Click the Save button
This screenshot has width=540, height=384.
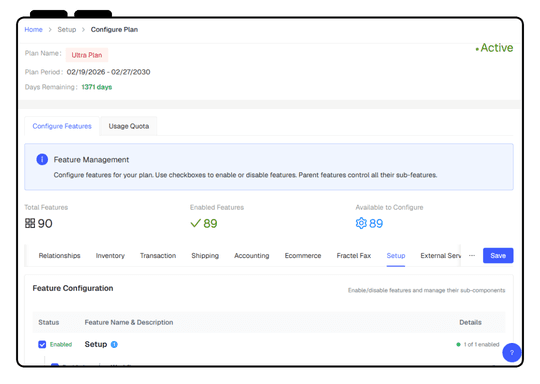tap(498, 256)
